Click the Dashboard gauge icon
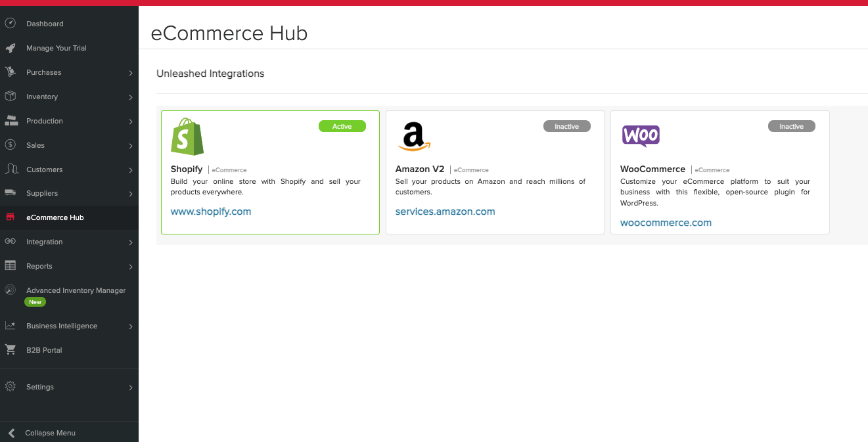Viewport: 868px width, 442px height. pos(10,24)
